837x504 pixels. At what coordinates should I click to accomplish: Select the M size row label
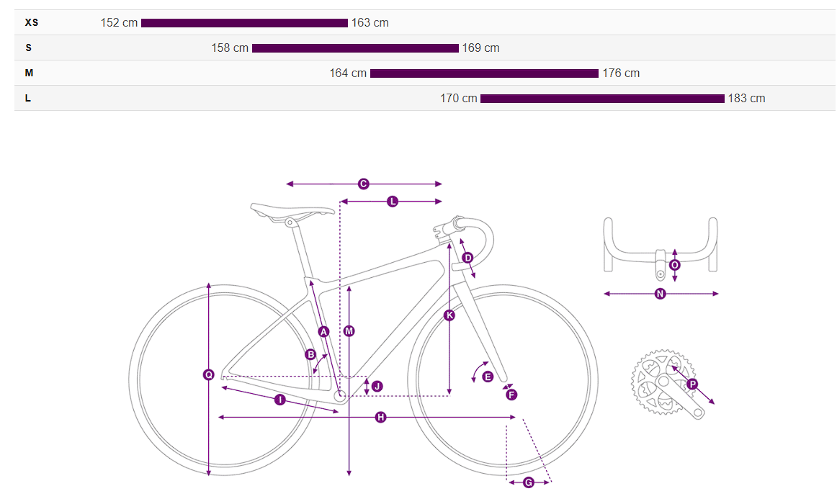(30, 73)
